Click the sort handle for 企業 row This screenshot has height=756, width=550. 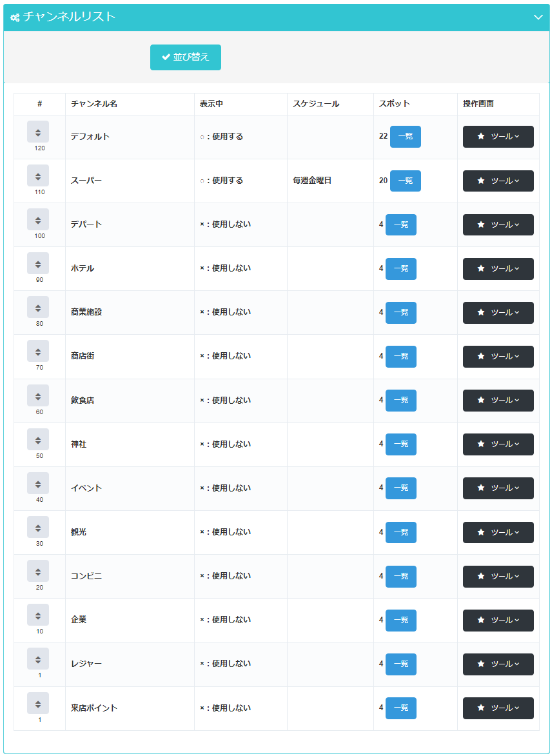pyautogui.click(x=38, y=615)
